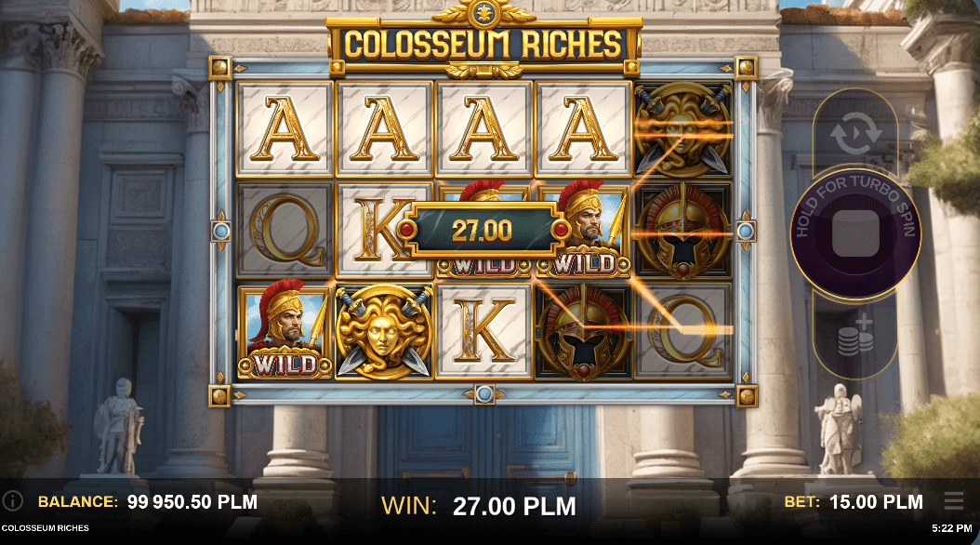The height and width of the screenshot is (545, 980).
Task: Click the Colosseum Riches title logo
Action: 483,44
